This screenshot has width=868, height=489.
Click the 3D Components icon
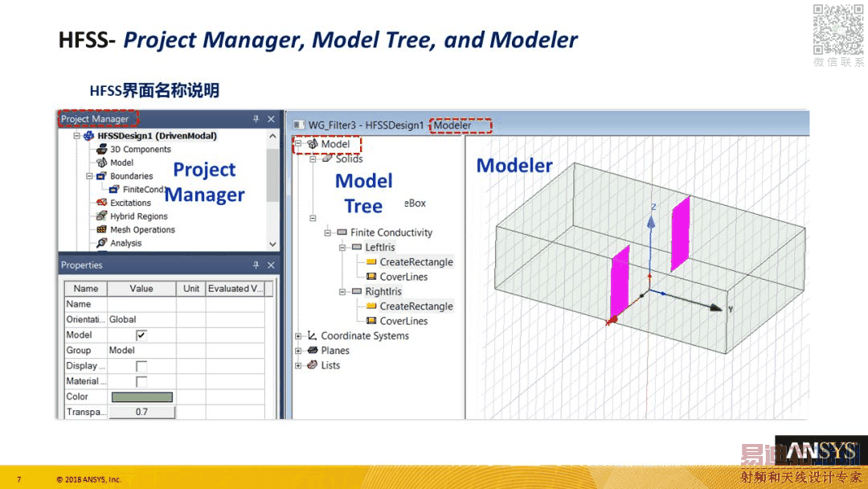[x=102, y=149]
